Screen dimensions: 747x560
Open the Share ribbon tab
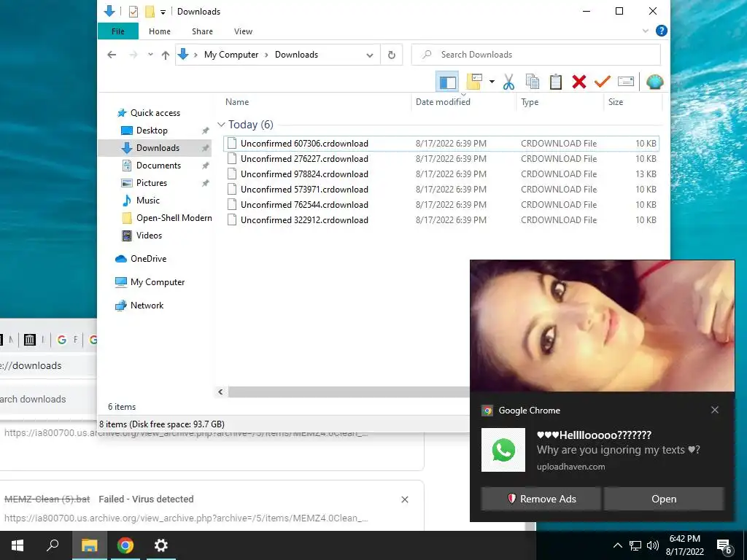(203, 31)
